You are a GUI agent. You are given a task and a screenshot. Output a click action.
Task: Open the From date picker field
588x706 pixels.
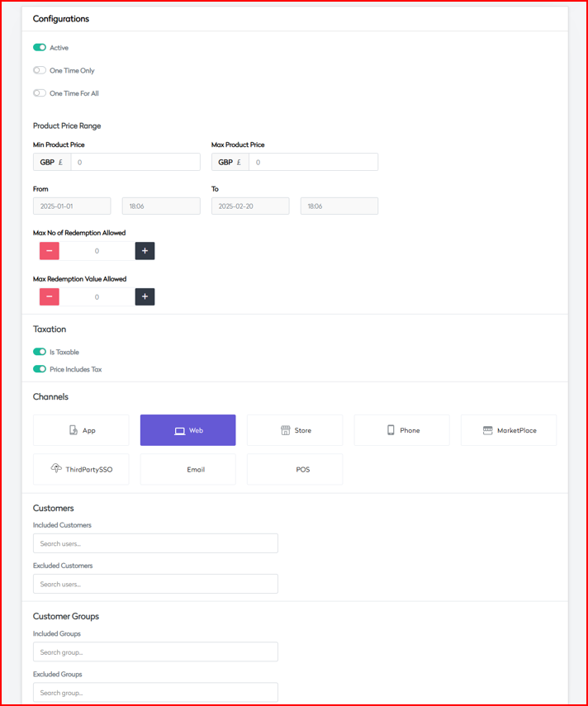coord(72,206)
